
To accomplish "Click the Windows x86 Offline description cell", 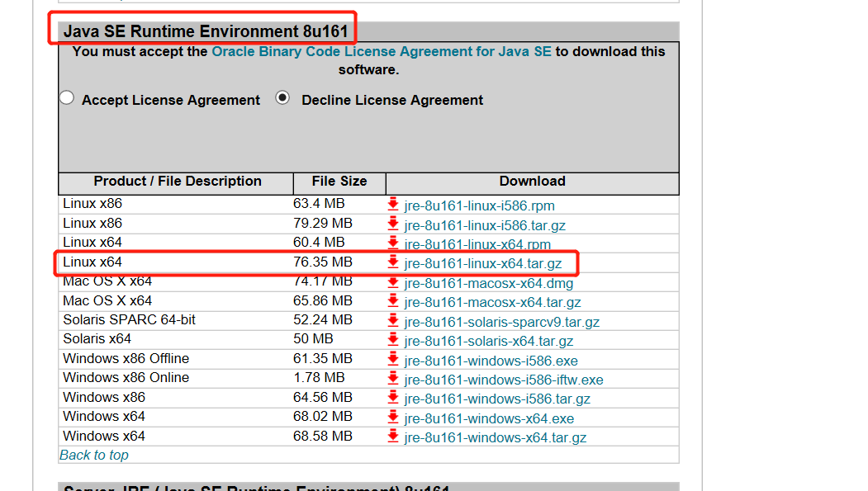I will (x=126, y=359).
